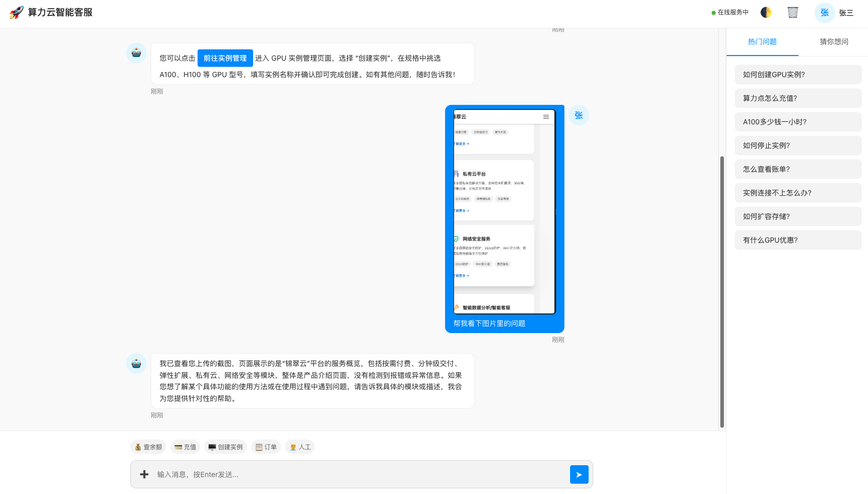Select question 如何创建GPU实例?
Viewport: 868px width, 494px height.
798,75
